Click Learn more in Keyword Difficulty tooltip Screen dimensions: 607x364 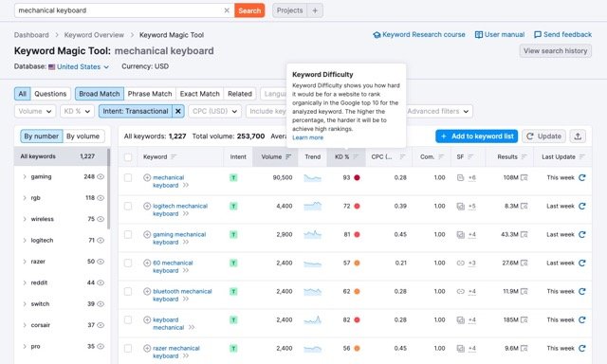tap(307, 137)
